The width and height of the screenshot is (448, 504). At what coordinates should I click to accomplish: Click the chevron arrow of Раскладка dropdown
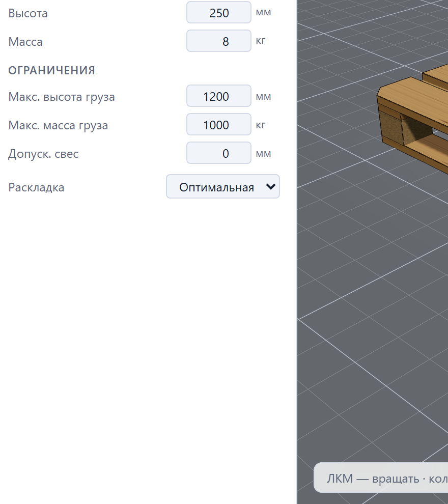(271, 186)
